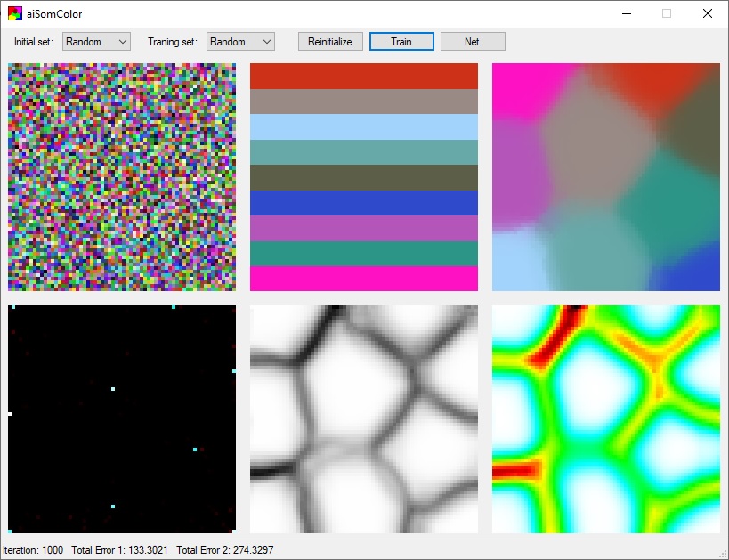
Task: Click the resize grip at bottom-right corner
Action: tap(724, 555)
